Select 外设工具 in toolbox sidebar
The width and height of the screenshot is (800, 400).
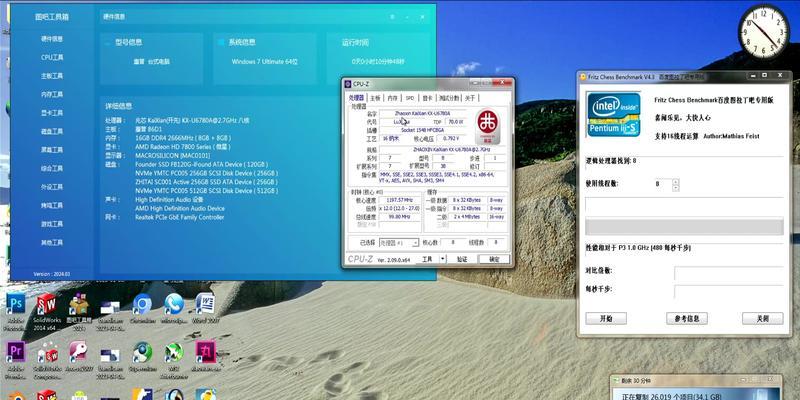click(52, 187)
